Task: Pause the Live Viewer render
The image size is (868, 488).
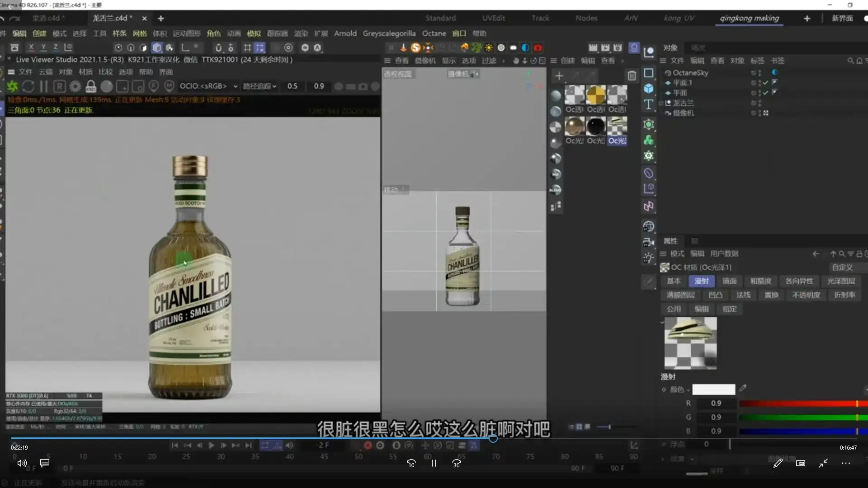Action: click(x=44, y=86)
